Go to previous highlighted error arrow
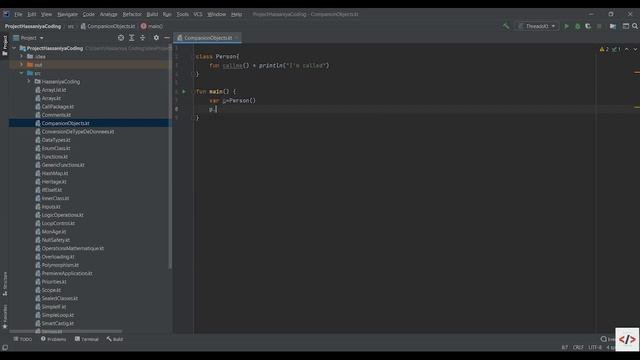This screenshot has height=360, width=640. click(627, 49)
